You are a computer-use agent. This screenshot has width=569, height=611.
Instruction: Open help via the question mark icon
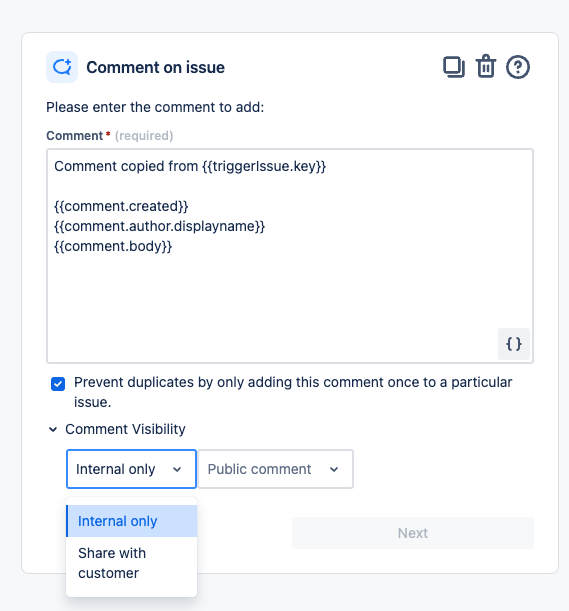[518, 67]
